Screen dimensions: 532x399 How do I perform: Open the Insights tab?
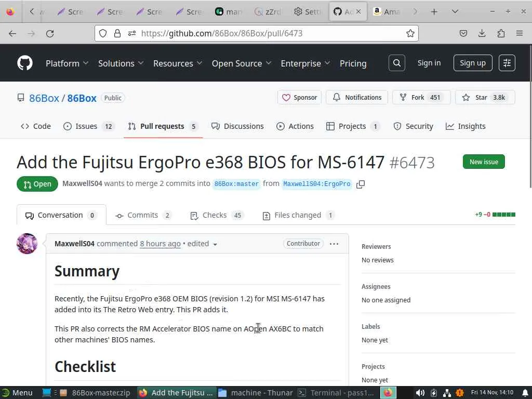coord(465,126)
